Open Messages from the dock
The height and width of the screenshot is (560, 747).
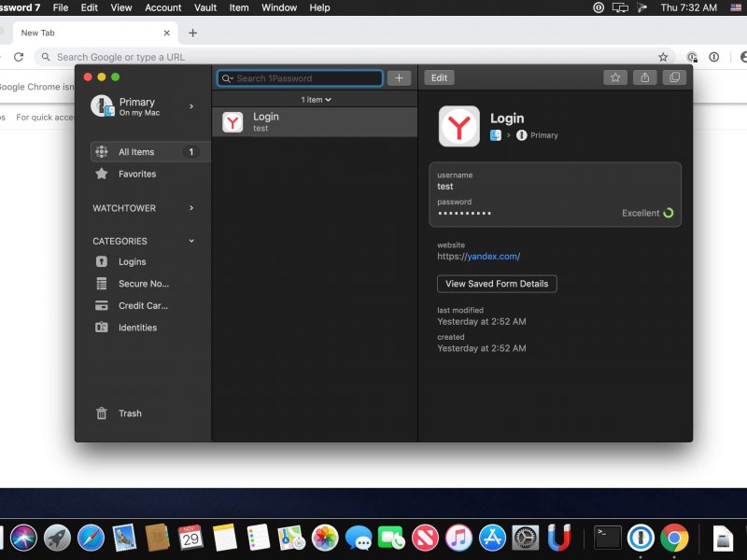tap(359, 539)
